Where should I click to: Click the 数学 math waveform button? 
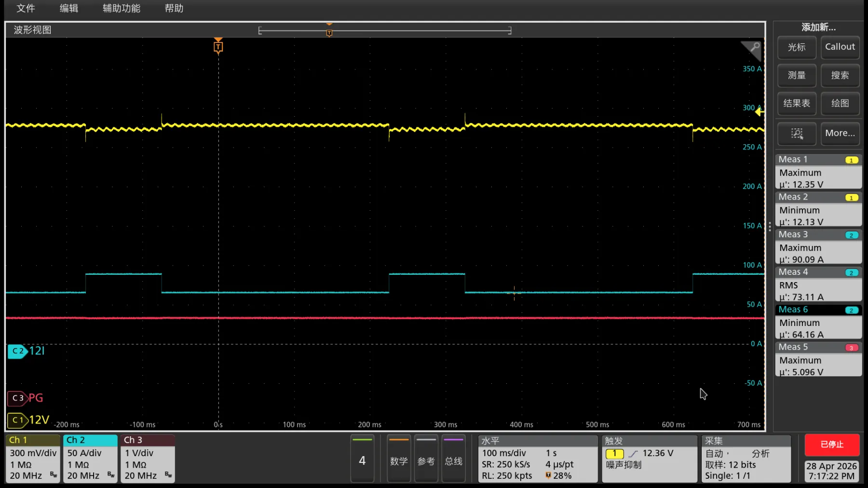click(x=399, y=460)
